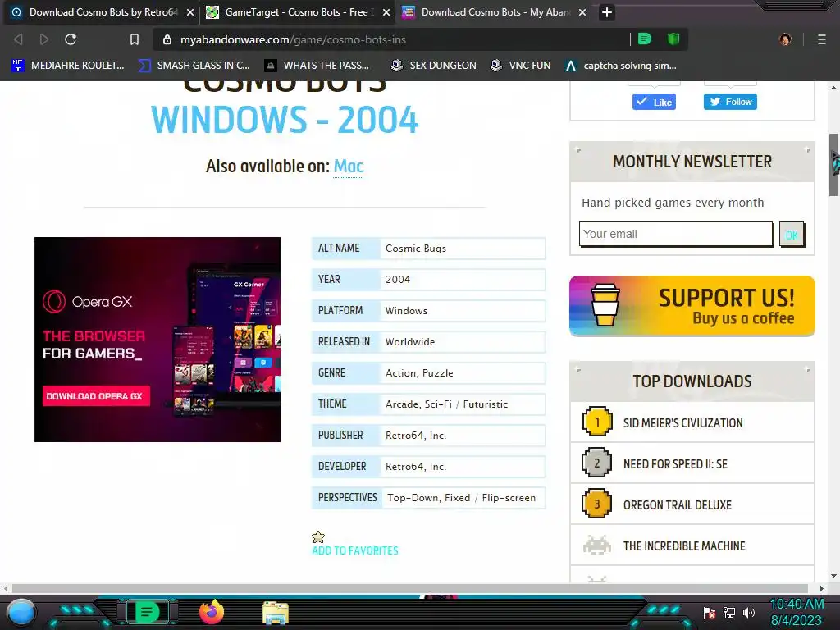The width and height of the screenshot is (840, 630).
Task: Click Retro64, Inc. publisher link
Action: point(416,436)
